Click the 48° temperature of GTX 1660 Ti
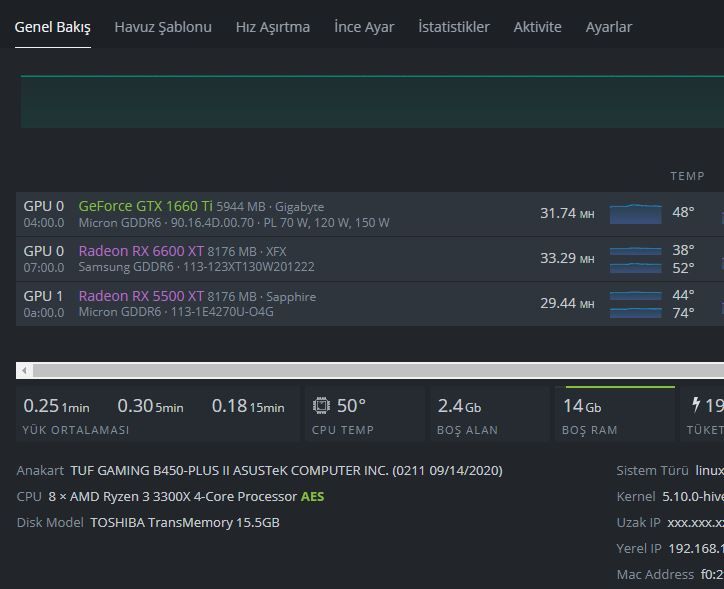The height and width of the screenshot is (589, 724). tap(683, 212)
